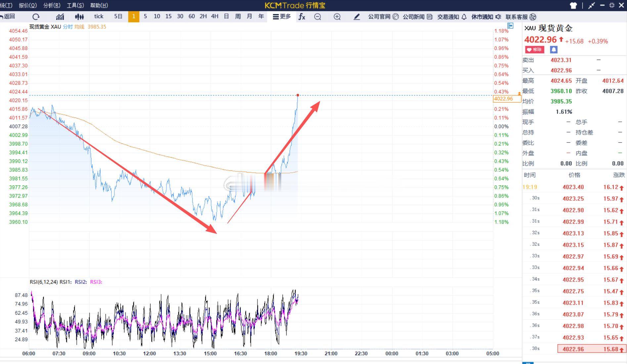Switch to the line chart icon
Image resolution: width=627 pixels, height=364 pixels.
(x=60, y=17)
